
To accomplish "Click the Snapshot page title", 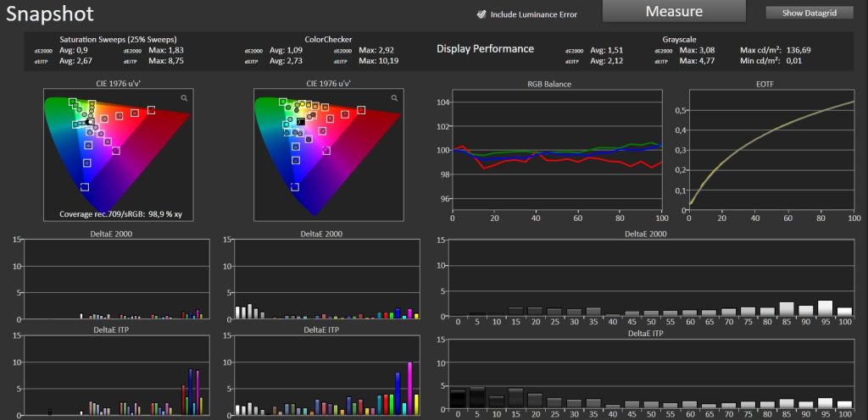I will point(50,14).
